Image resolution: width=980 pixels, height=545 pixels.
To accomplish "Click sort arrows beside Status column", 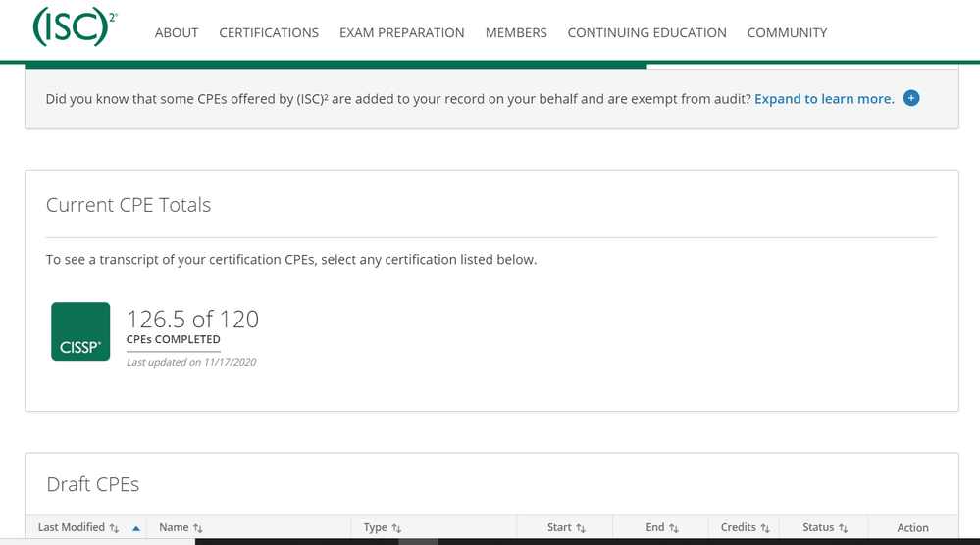I will tap(844, 528).
